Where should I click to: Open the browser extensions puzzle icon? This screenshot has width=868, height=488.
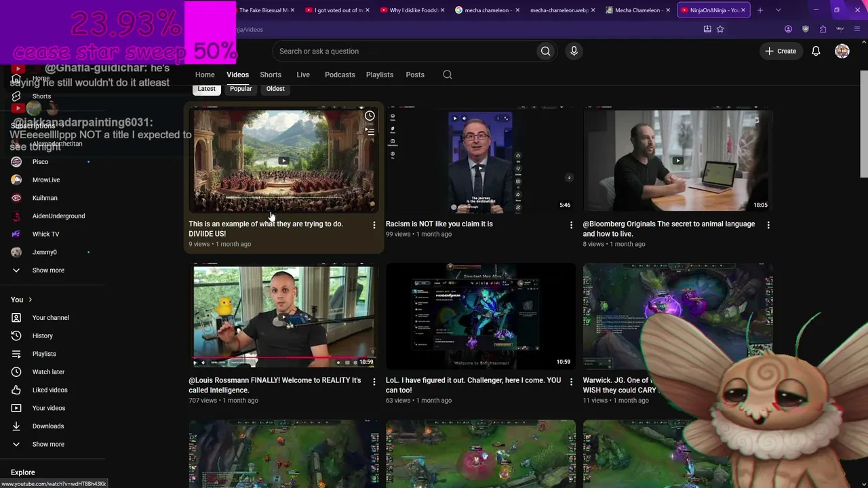[x=823, y=29]
